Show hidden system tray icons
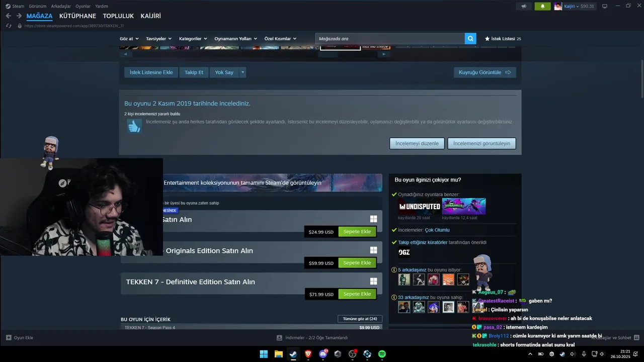 (530, 354)
